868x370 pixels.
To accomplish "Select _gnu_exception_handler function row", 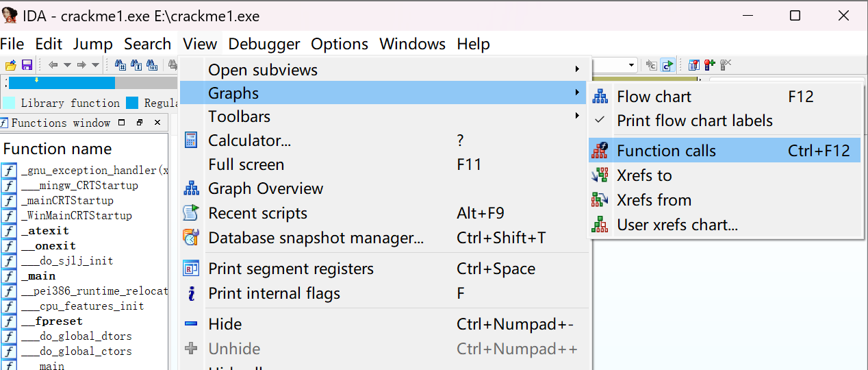I will [84, 170].
